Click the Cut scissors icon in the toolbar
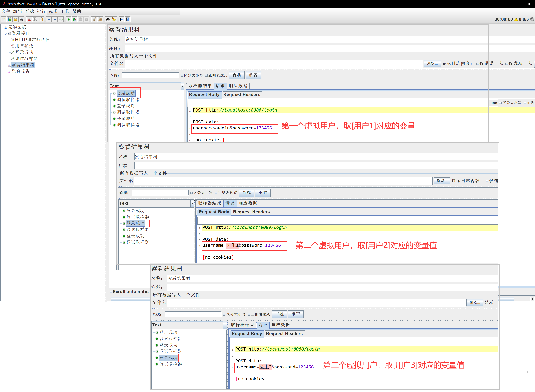535x392 pixels. tap(29, 19)
